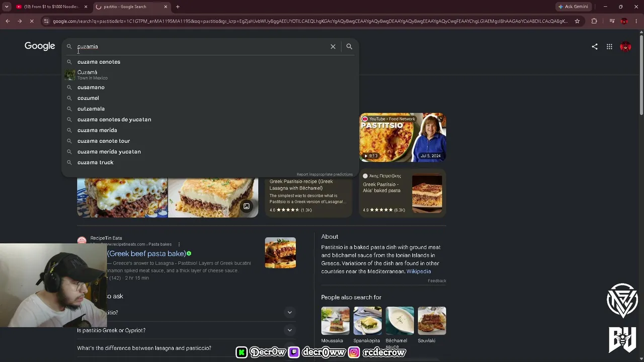
Task: Pick the "cuzama truck" suggestion
Action: coord(210,162)
